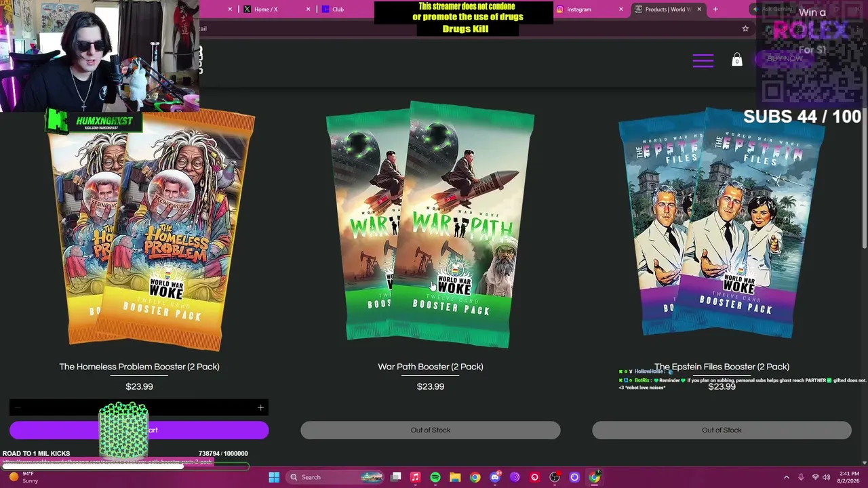Close the Home / X tab
Viewport: 868px width, 488px height.
(309, 9)
